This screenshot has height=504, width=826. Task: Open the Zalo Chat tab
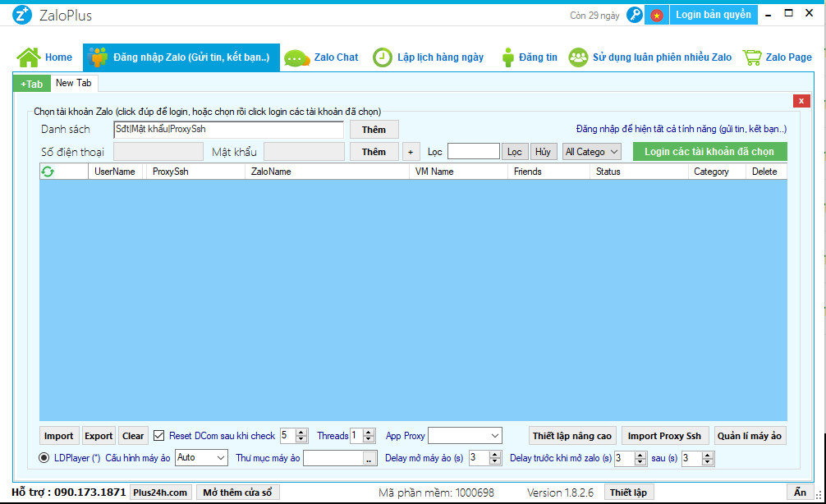(x=321, y=57)
